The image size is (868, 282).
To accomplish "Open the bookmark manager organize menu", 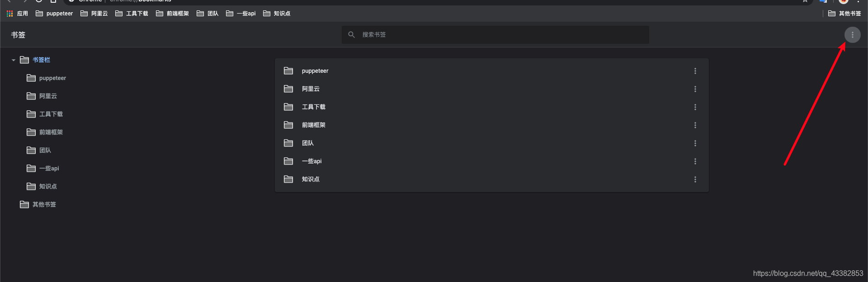I will click(853, 35).
